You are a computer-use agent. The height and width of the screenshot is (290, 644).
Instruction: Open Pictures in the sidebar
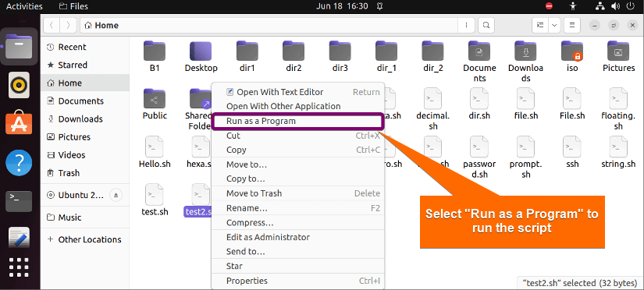tap(85, 137)
